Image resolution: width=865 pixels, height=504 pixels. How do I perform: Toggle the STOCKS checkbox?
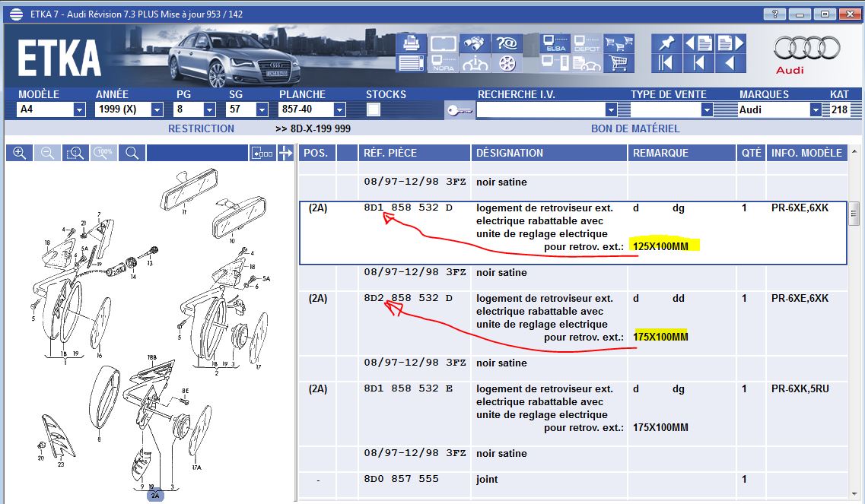(x=374, y=109)
